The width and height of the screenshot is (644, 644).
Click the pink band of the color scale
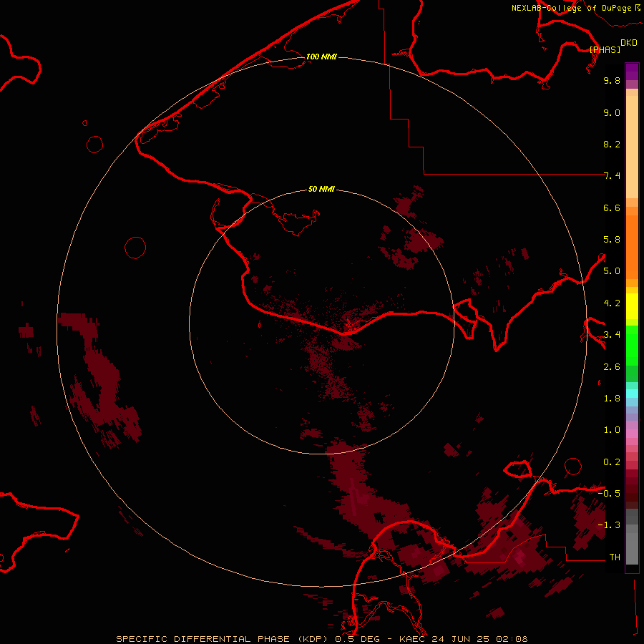632,434
